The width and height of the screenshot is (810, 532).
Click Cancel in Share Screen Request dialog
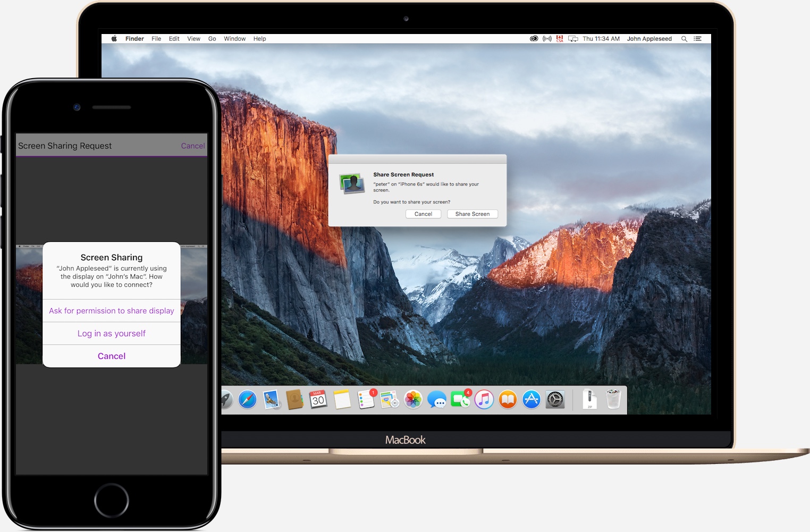click(x=424, y=214)
